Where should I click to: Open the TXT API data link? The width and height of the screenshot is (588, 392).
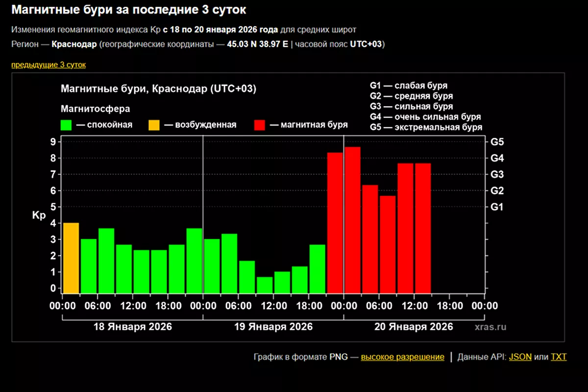point(559,357)
